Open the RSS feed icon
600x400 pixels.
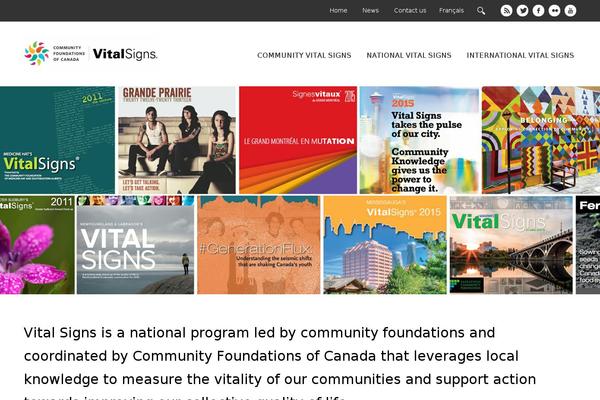coord(506,11)
